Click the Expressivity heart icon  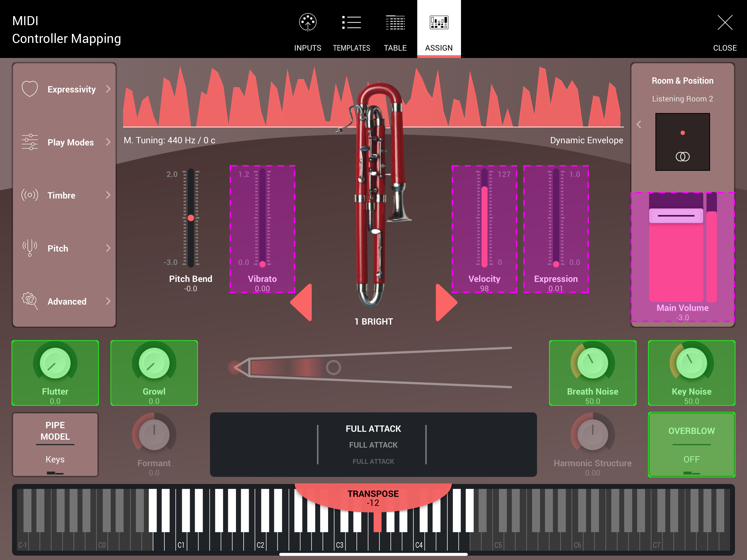30,89
